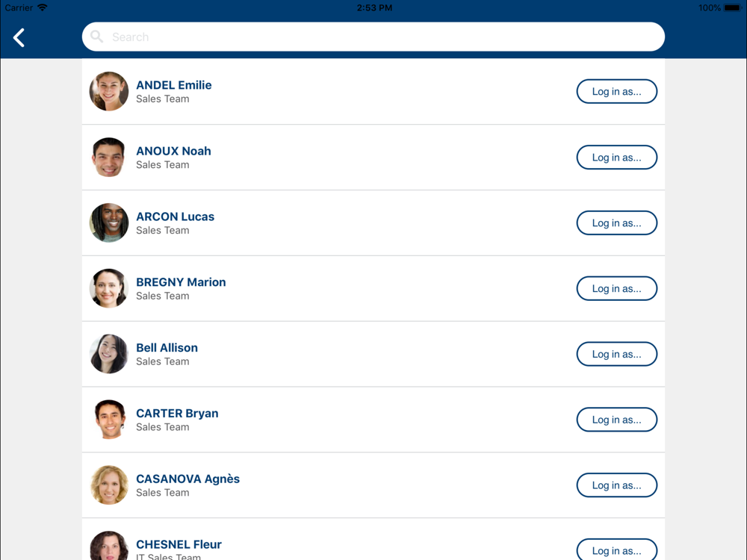This screenshot has width=747, height=560.
Task: Select BREGNY Marion's profile picture
Action: click(108, 288)
